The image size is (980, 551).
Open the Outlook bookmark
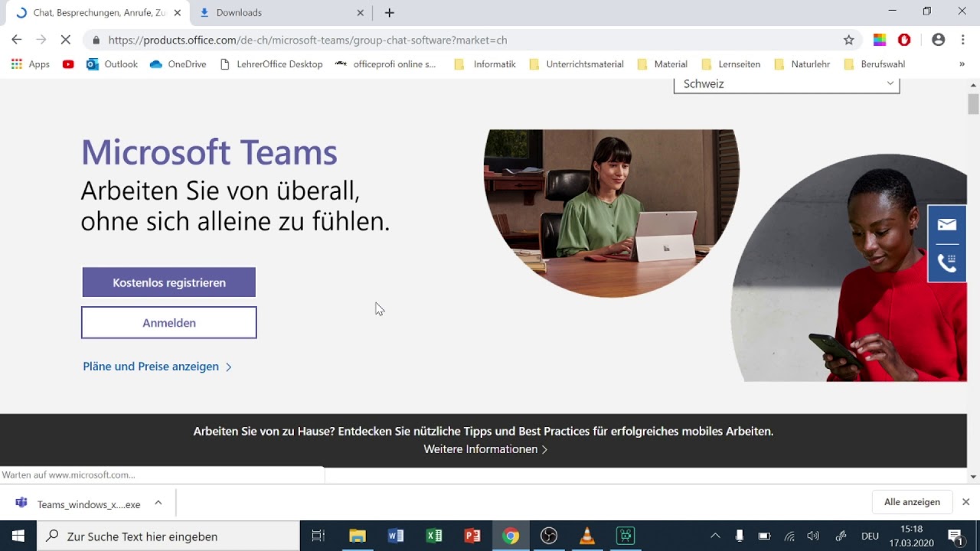pyautogui.click(x=113, y=64)
